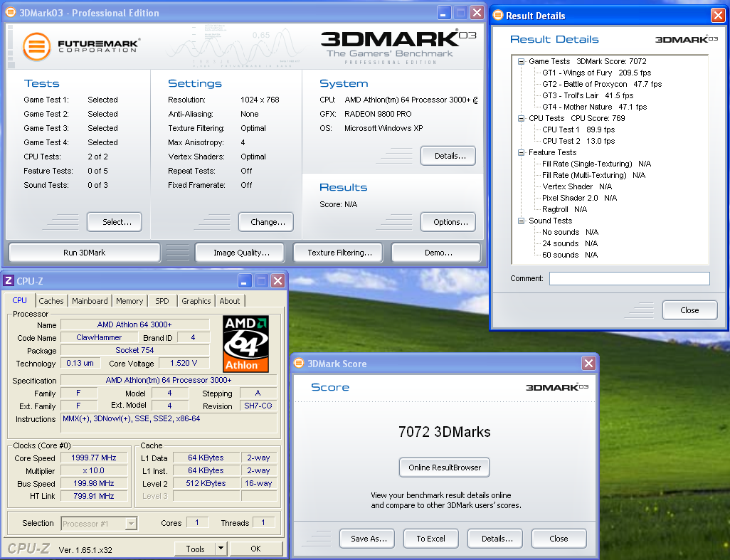The width and height of the screenshot is (730, 560).
Task: Select CPU Test 2 result row
Action: (578, 141)
